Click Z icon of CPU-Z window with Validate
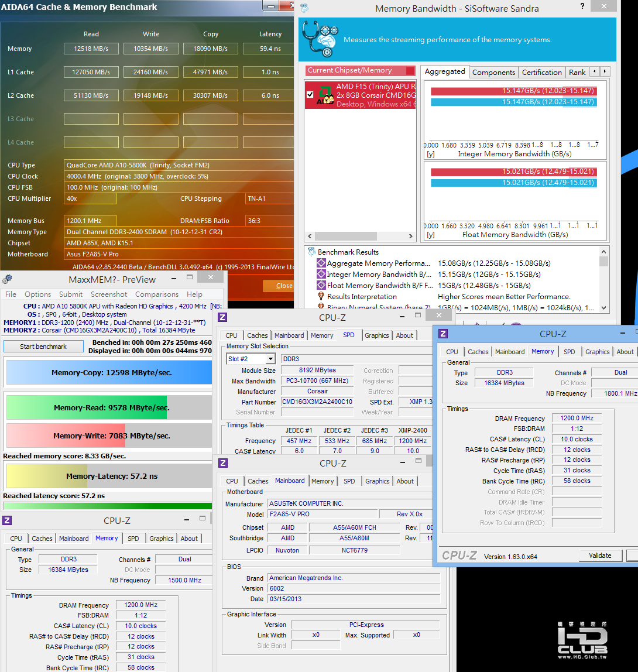Screen dimensions: 638x672 (443, 334)
